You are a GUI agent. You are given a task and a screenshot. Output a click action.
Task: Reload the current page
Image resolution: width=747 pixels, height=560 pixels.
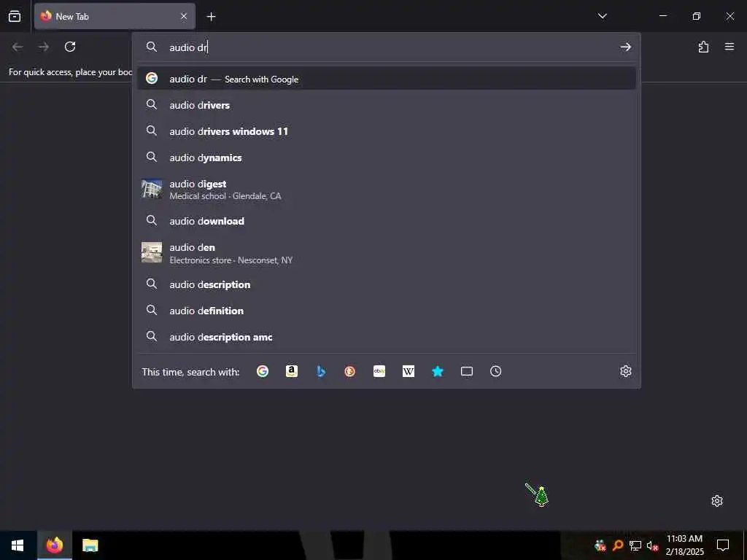click(70, 47)
